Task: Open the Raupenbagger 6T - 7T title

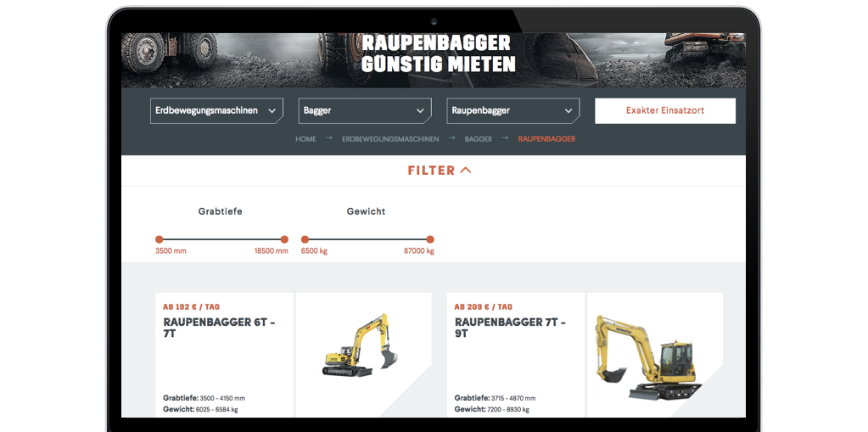Action: click(219, 328)
